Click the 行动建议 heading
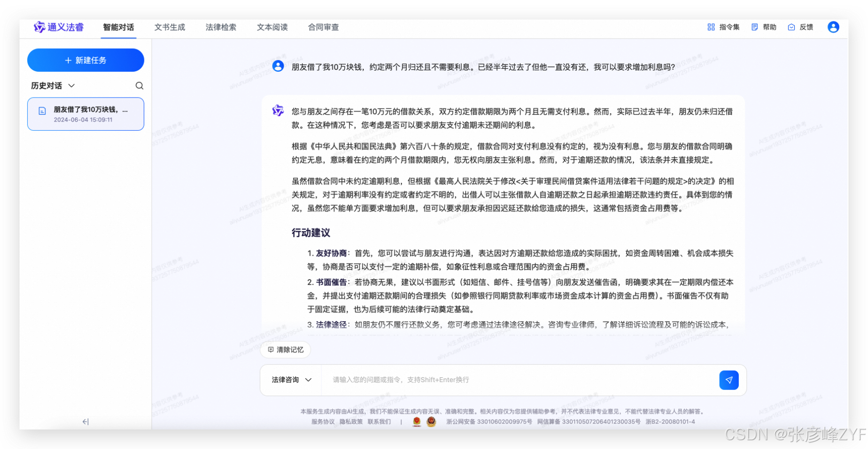Screen dimensions: 868x449 pos(311,233)
